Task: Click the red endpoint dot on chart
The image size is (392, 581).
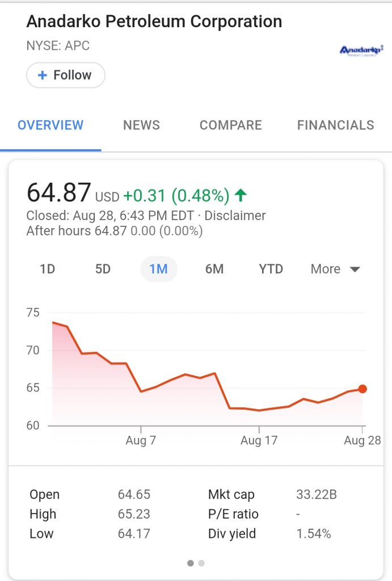Action: coord(363,389)
